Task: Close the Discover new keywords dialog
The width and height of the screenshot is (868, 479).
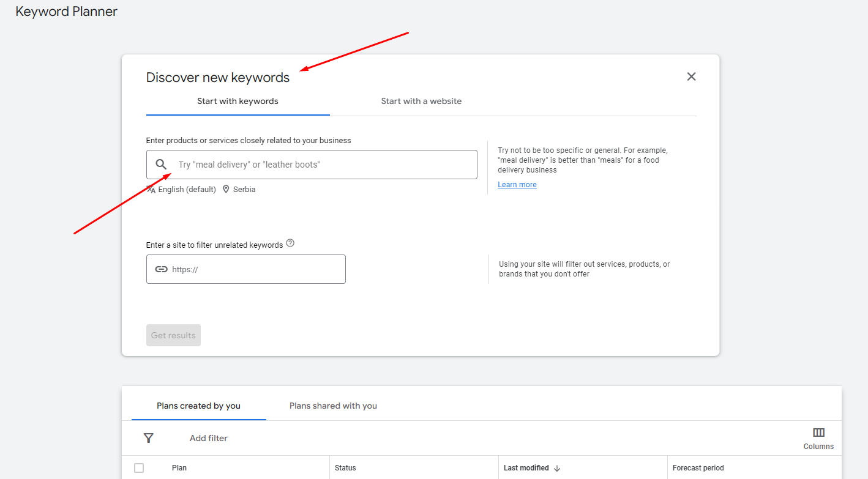Action: pyautogui.click(x=691, y=76)
